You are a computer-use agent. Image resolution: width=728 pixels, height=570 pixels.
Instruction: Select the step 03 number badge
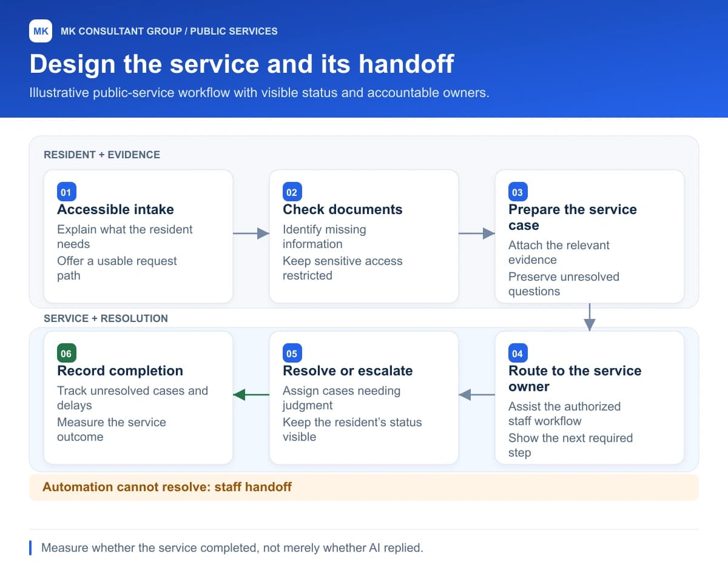[x=517, y=192]
